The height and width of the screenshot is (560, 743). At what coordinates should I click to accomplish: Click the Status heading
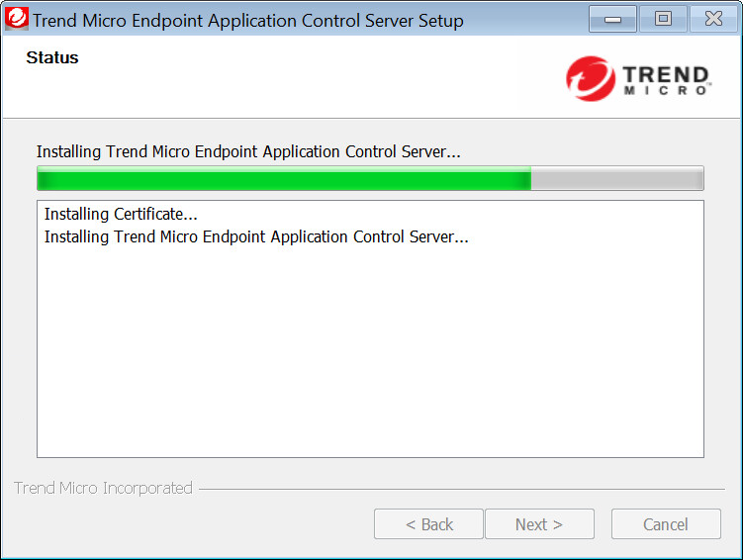52,58
